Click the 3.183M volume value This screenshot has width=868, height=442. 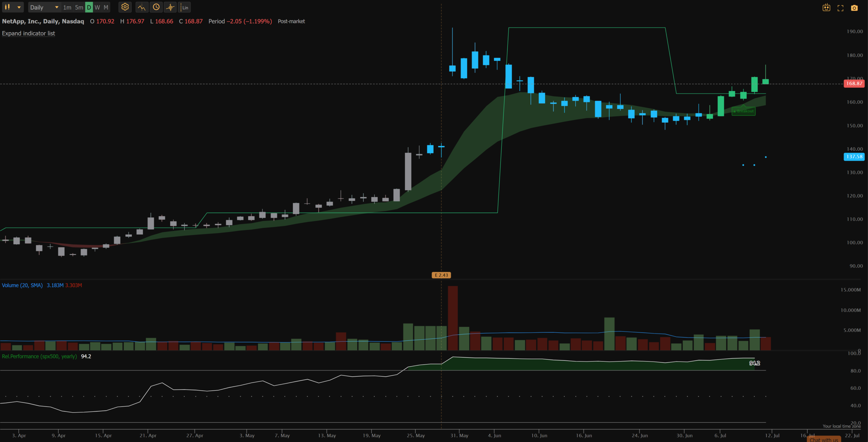[x=55, y=285]
